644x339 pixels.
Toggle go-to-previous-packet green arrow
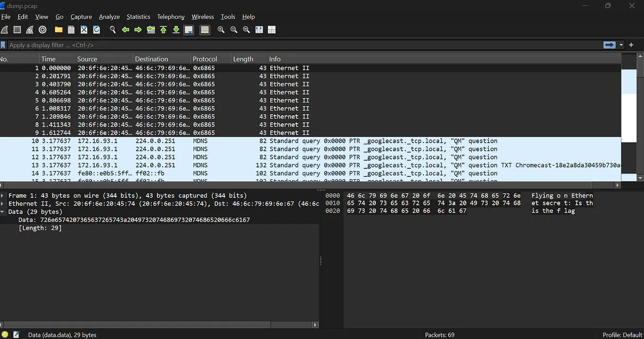click(125, 29)
